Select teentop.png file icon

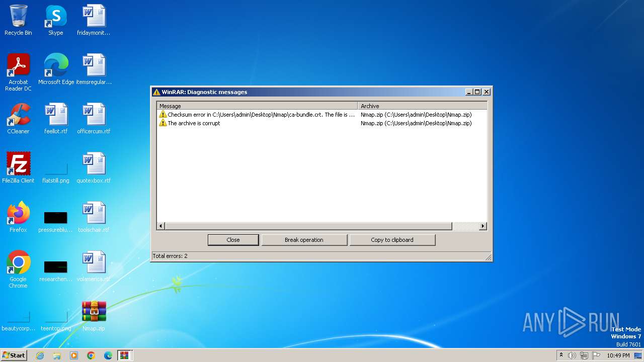pyautogui.click(x=55, y=320)
